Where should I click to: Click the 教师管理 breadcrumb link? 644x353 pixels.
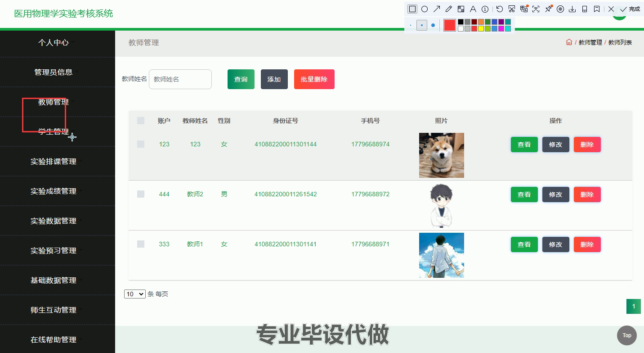coord(590,42)
